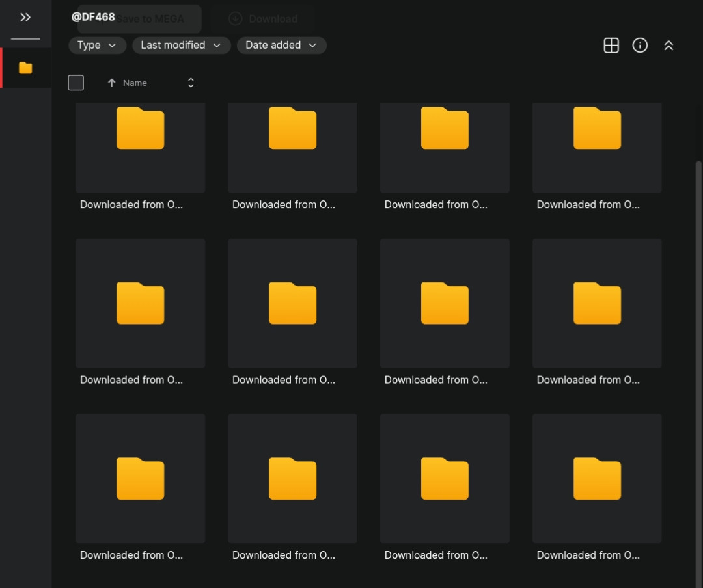Viewport: 703px width, 588px height.
Task: Click the download arrow icon
Action: click(236, 19)
